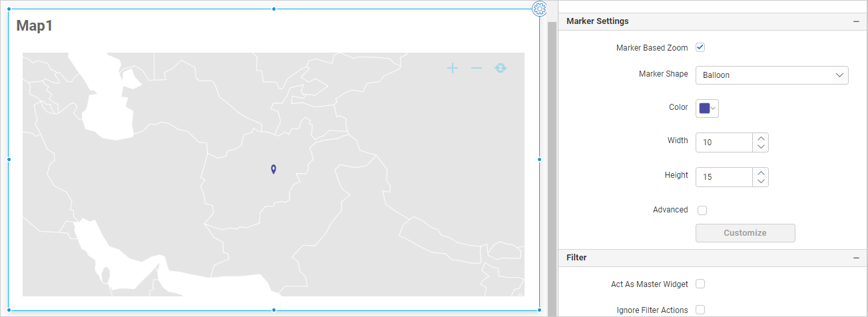Click the map zoom in plus icon
This screenshot has height=317, width=868.
pos(453,68)
